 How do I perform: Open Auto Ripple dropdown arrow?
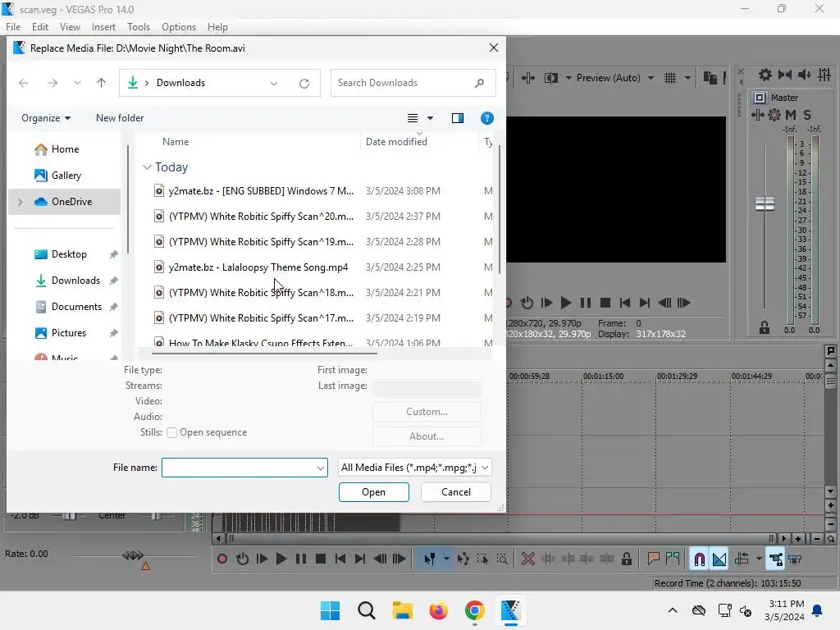click(759, 559)
